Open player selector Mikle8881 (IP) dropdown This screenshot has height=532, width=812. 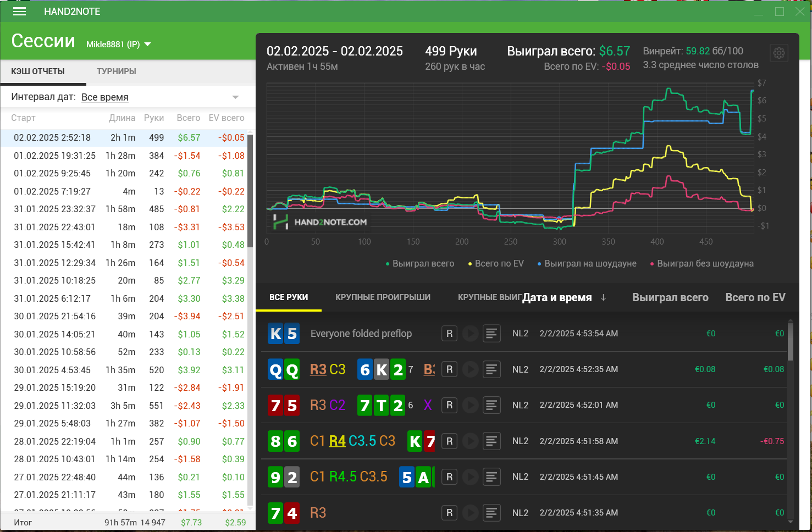coord(118,45)
